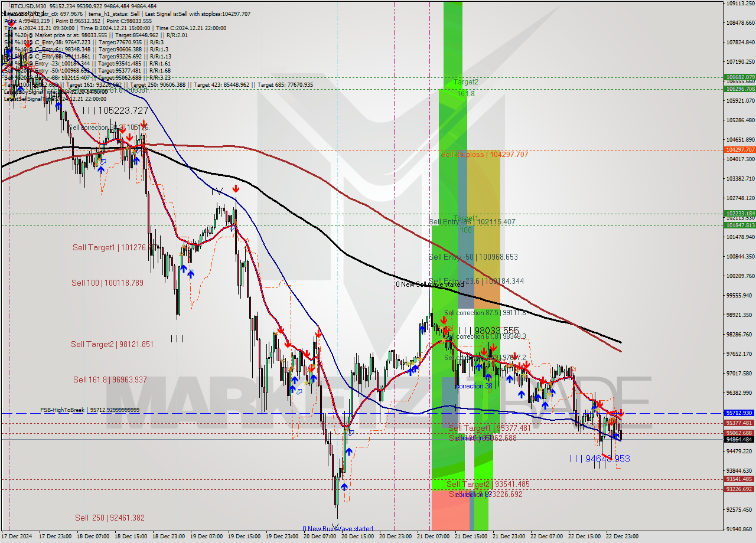Viewport: 756px width, 543px height.
Task: Click the '17 Dec 2024' time axis label
Action: click(x=17, y=537)
